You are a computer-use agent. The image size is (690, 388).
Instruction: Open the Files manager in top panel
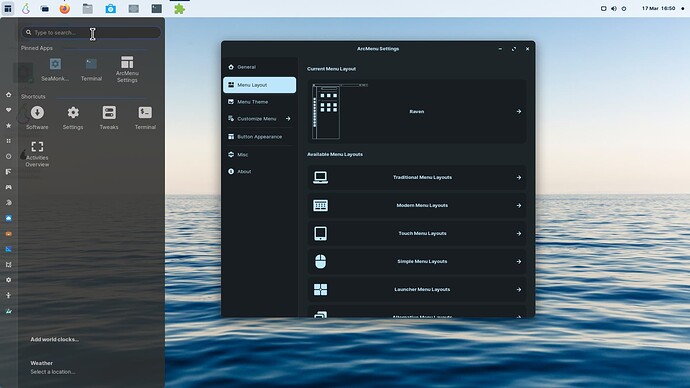(88, 8)
